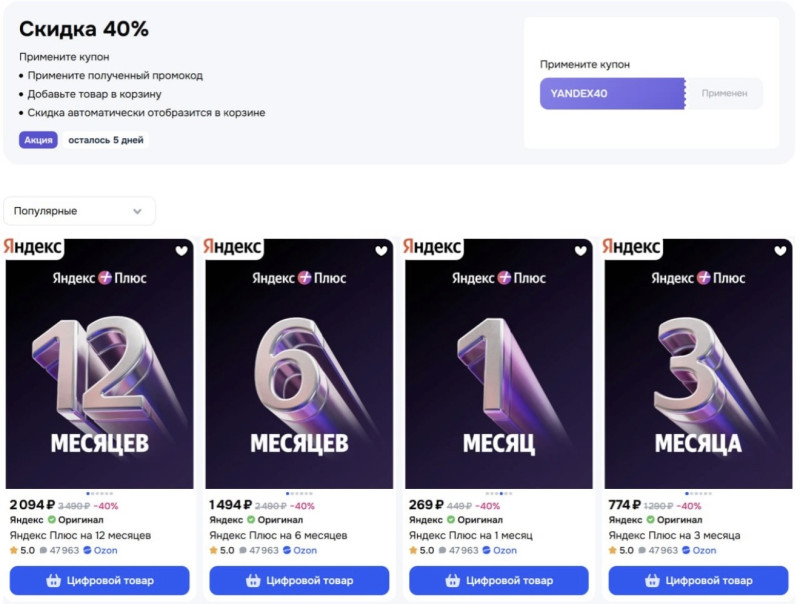The width and height of the screenshot is (800, 604).
Task: Open the Популярные sorting dropdown
Action: click(80, 211)
